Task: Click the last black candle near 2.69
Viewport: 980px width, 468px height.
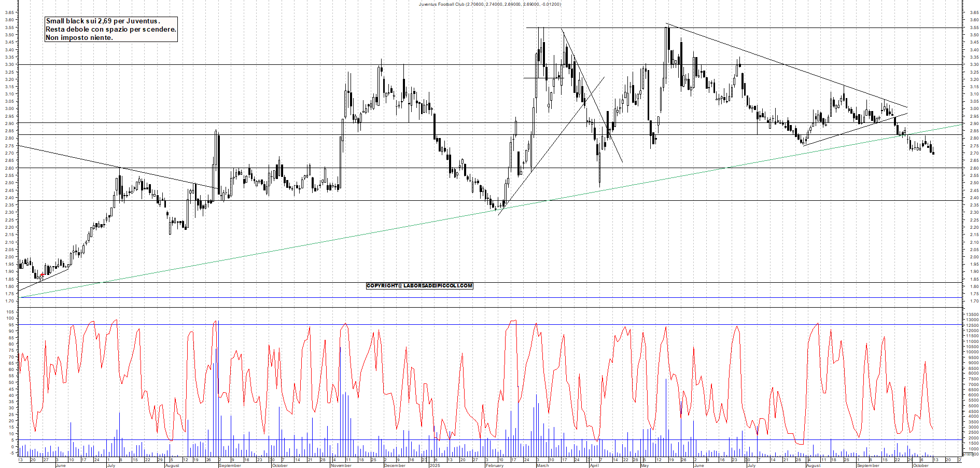Action: [933, 153]
